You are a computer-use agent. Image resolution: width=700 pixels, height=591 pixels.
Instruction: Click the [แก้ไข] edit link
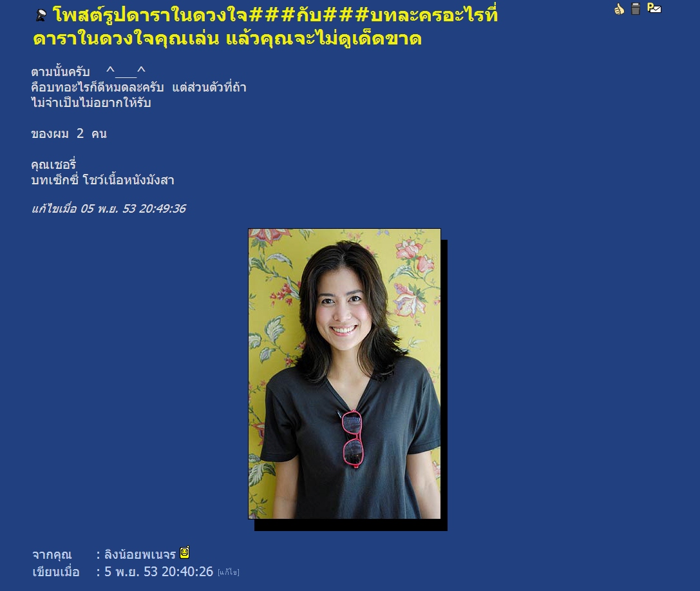(x=228, y=572)
